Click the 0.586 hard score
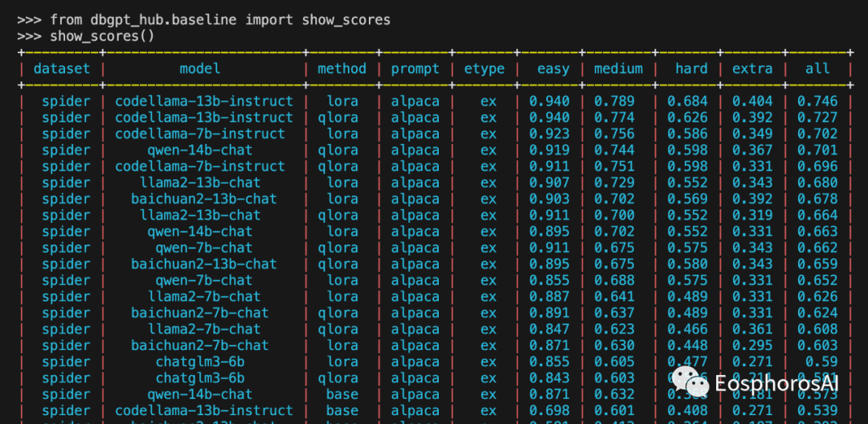Image resolution: width=868 pixels, height=424 pixels. click(x=687, y=134)
